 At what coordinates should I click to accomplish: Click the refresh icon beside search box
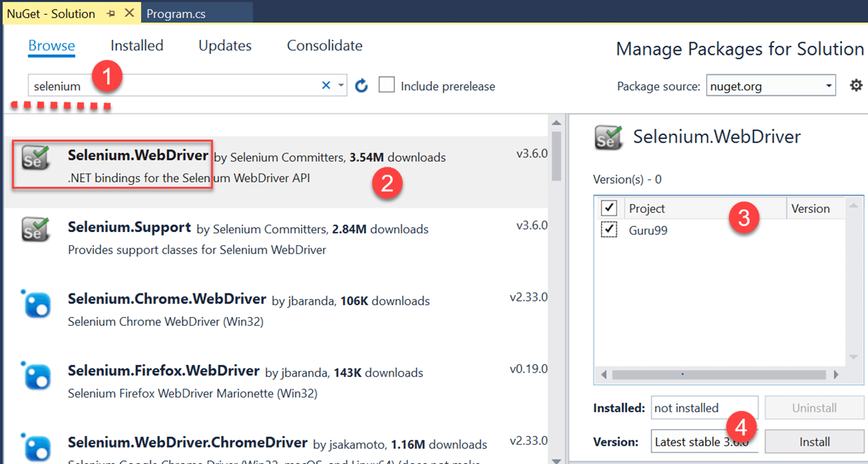coord(361,86)
